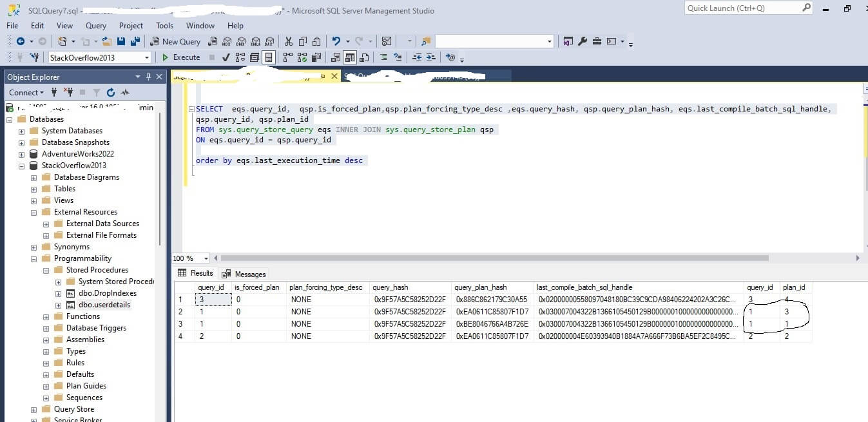The image size is (868, 422).
Task: Click the Undo arrow icon
Action: click(336, 41)
